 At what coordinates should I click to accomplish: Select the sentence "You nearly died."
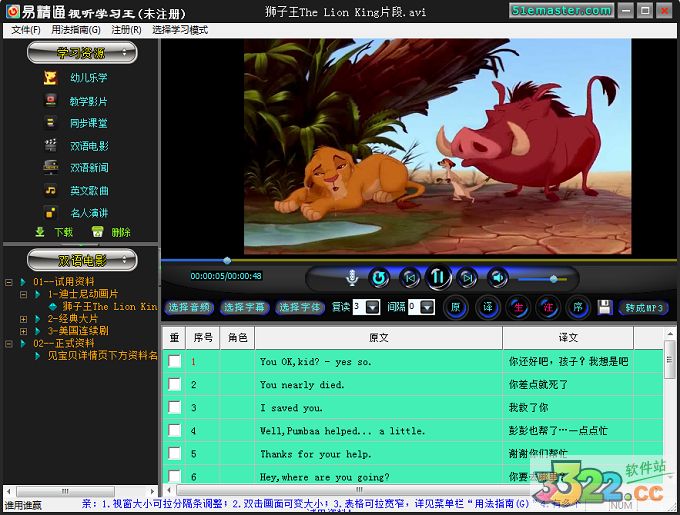pyautogui.click(x=302, y=385)
